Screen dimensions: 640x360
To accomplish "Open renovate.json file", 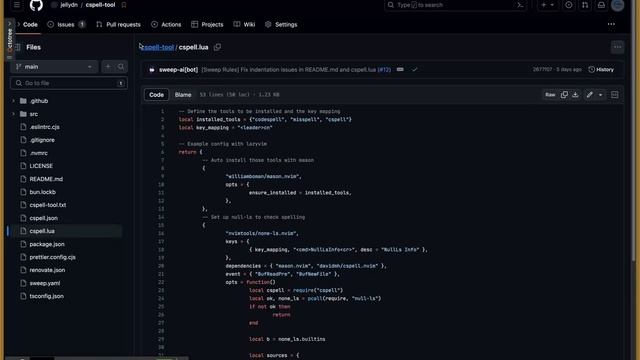I will (47, 270).
